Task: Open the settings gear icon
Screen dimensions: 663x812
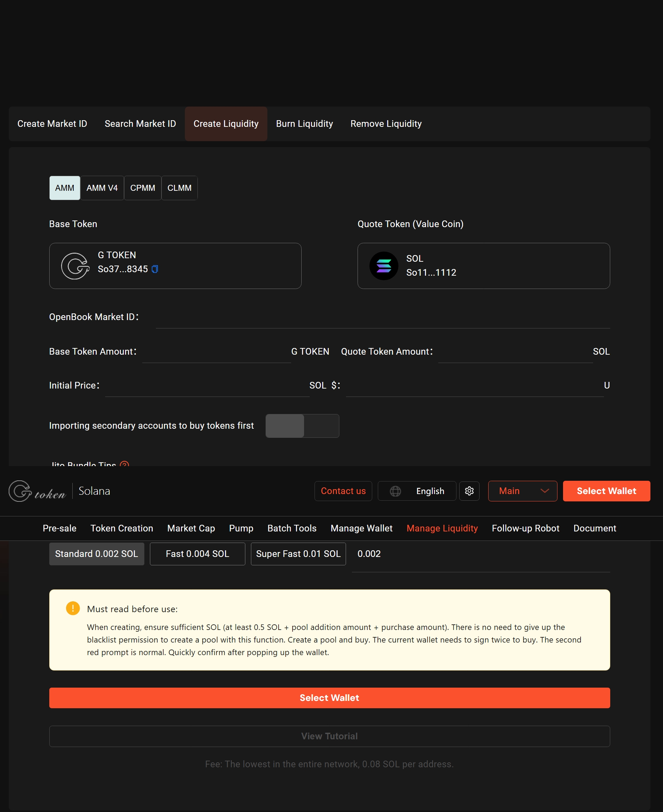Action: click(469, 491)
